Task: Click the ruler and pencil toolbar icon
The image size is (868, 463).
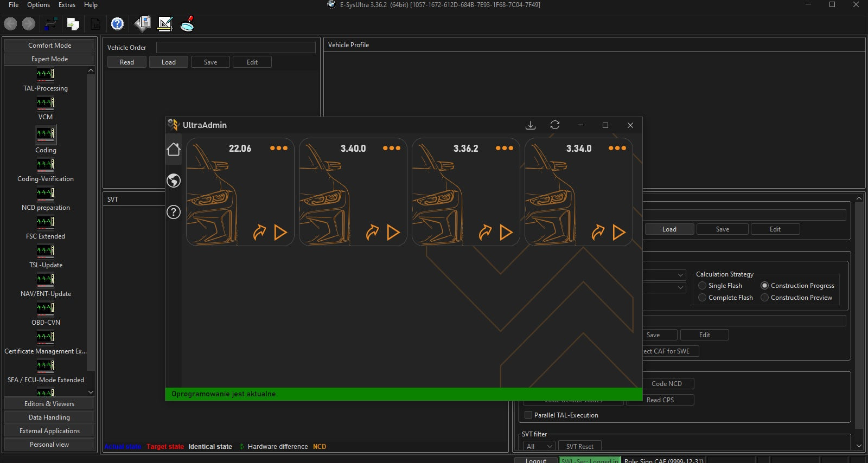Action: point(165,24)
